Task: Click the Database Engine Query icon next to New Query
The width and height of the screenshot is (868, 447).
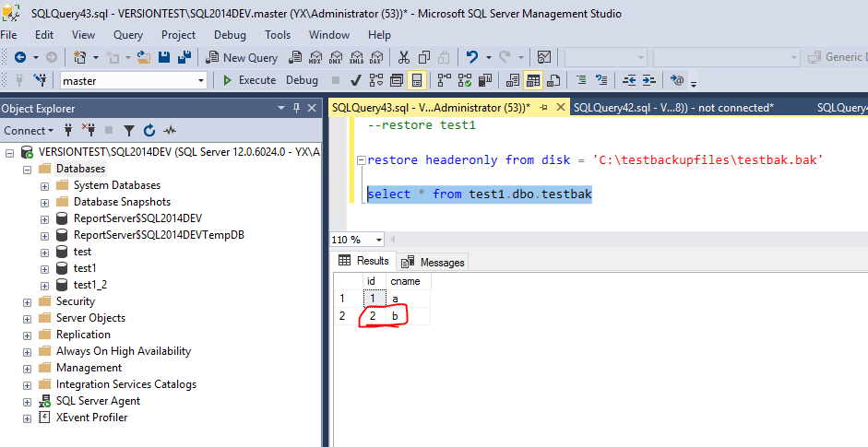Action: tap(296, 57)
